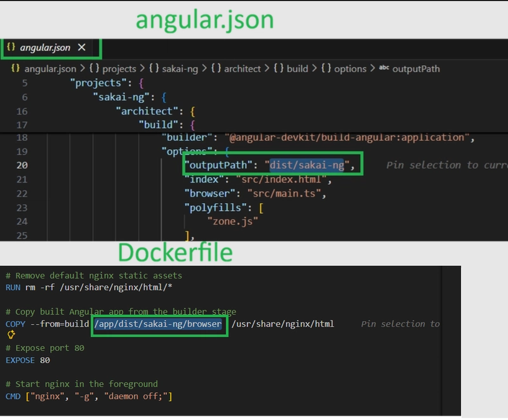Click the "outputPath" key on line 20
The image size is (508, 420).
(x=218, y=166)
